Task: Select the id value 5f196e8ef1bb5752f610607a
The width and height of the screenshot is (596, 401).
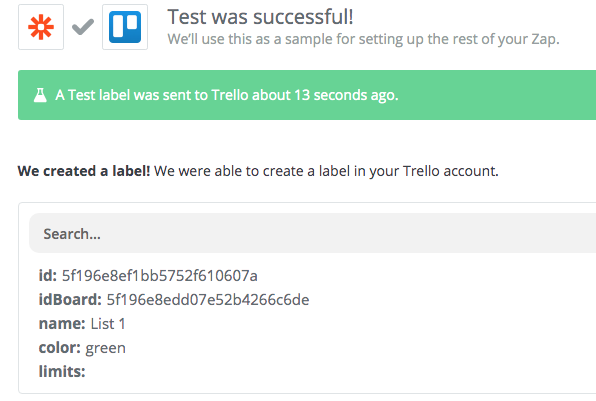Action: 160,276
